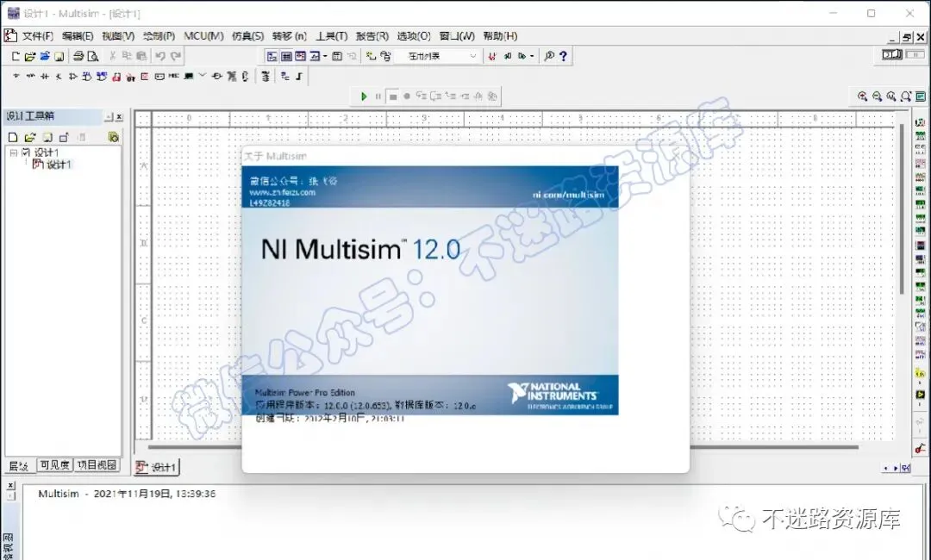Place an Analog op-amp component

pos(73,77)
